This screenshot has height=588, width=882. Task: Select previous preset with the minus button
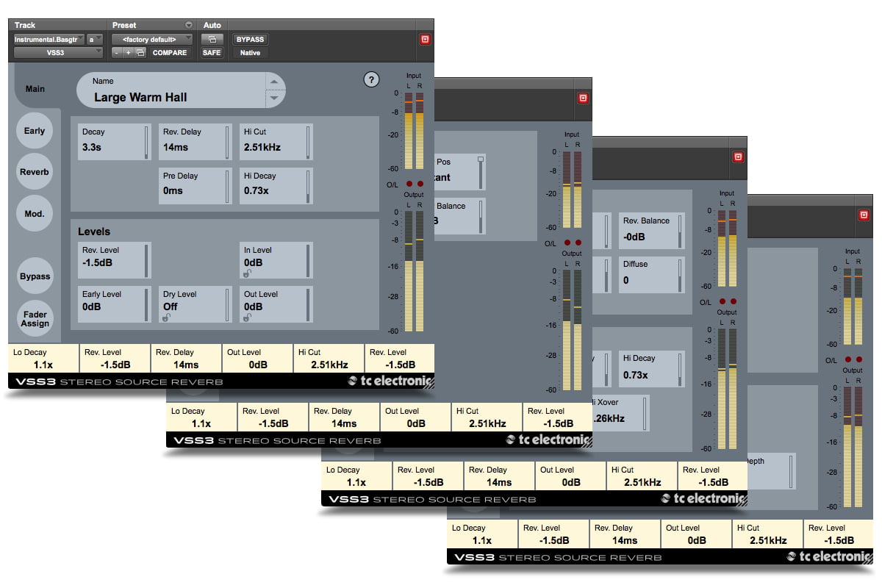click(x=117, y=53)
